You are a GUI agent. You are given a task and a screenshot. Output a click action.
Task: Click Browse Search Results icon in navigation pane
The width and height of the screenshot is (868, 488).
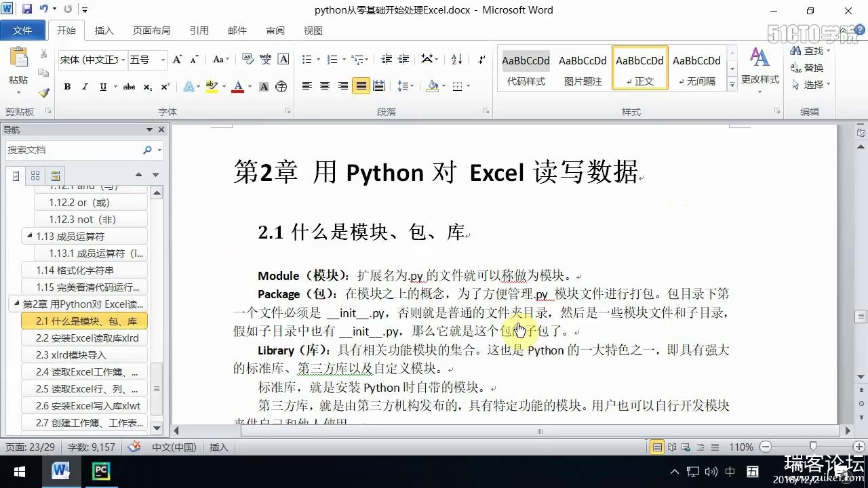[56, 176]
